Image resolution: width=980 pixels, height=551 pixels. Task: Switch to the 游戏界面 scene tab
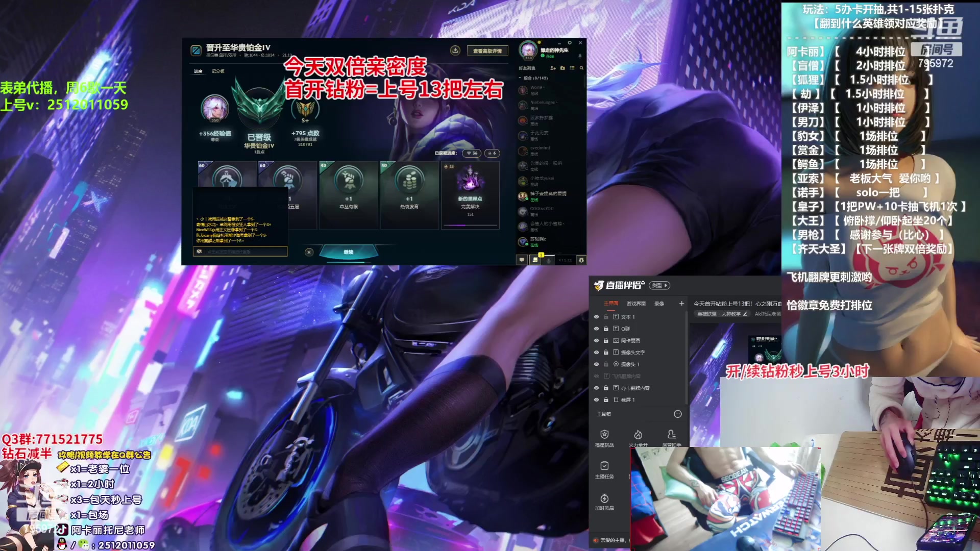coord(636,304)
